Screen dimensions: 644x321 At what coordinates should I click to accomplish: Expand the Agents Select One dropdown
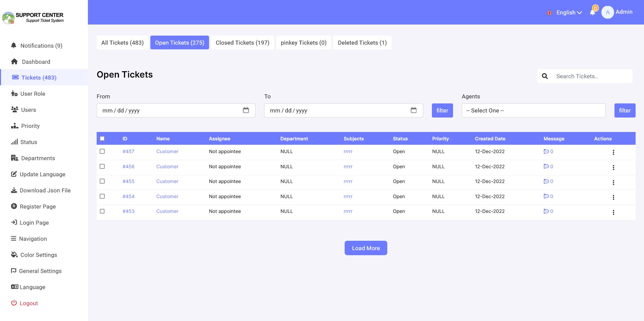(x=534, y=110)
